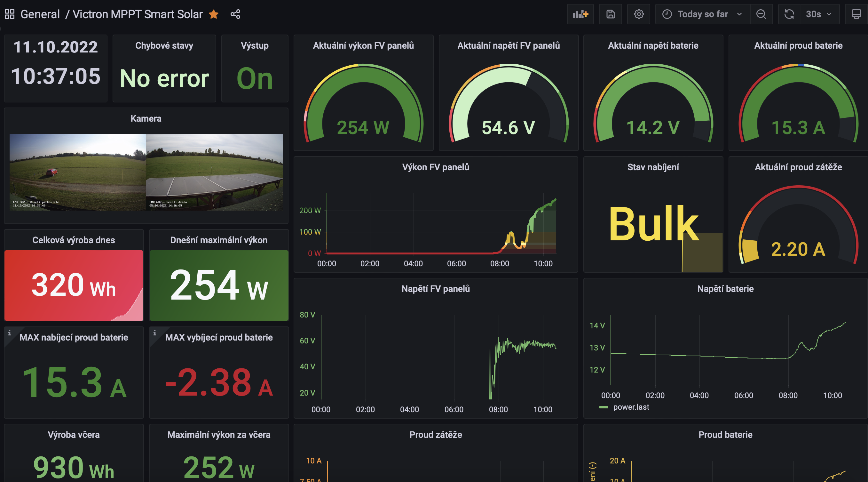Click the zoom out time range icon
Screen dimensions: 868x482
click(x=761, y=14)
